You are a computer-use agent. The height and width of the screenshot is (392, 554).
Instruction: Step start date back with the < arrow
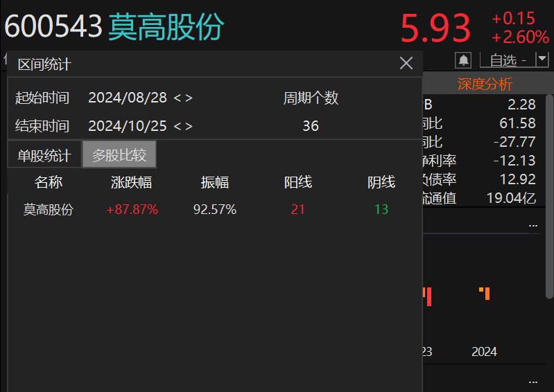click(178, 98)
